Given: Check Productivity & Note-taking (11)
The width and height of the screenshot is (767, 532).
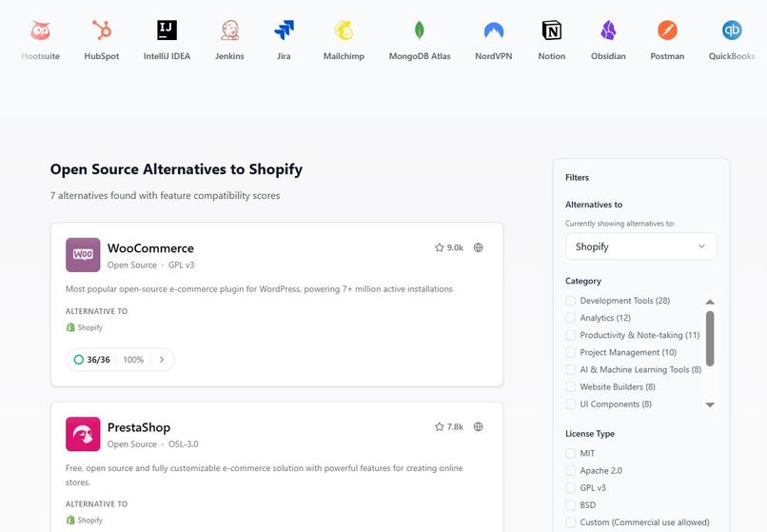Looking at the screenshot, I should point(570,335).
